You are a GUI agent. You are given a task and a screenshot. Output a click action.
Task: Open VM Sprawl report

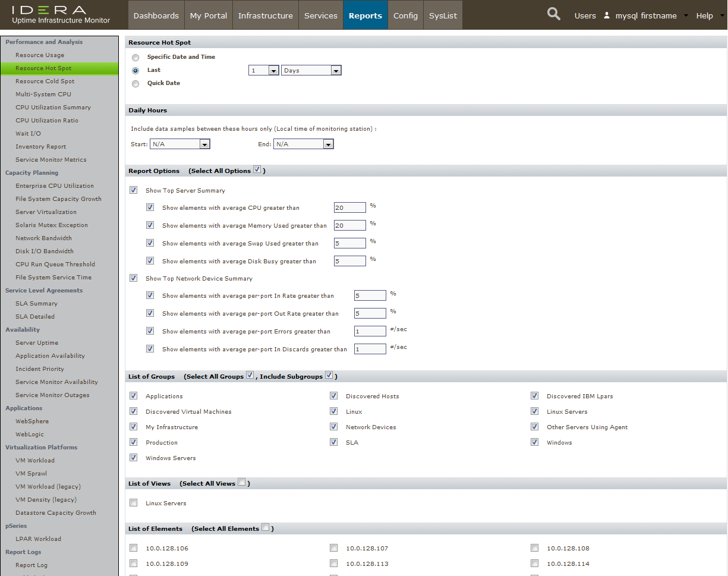(x=32, y=474)
